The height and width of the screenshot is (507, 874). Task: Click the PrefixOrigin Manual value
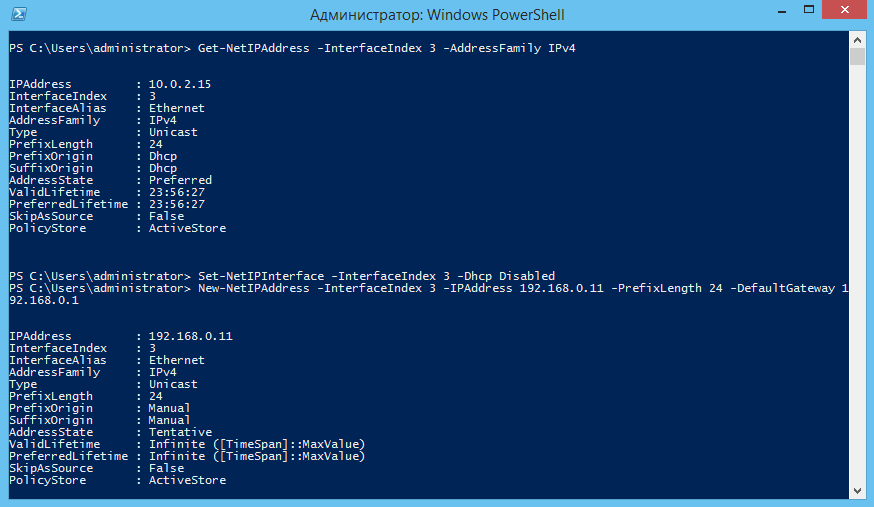(169, 408)
